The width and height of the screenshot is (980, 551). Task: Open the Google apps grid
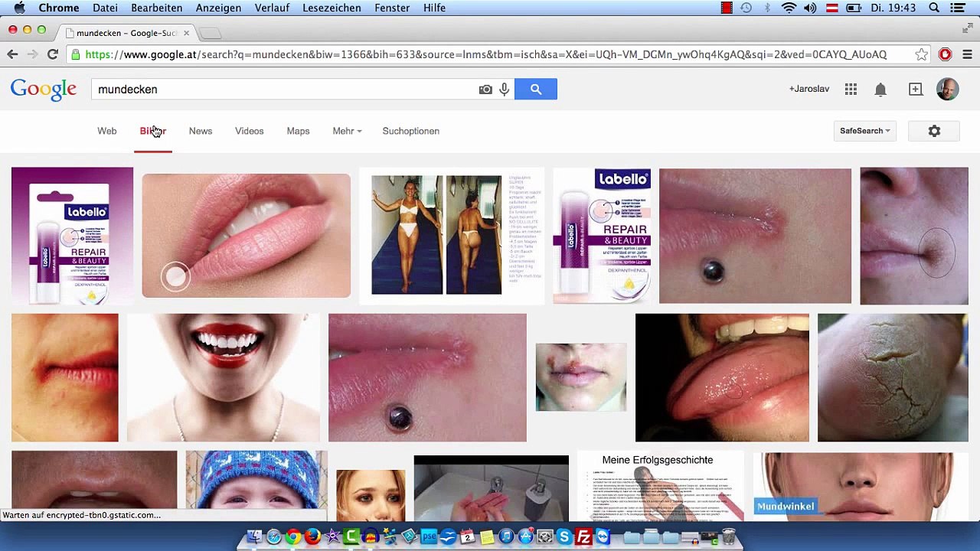[x=851, y=90]
